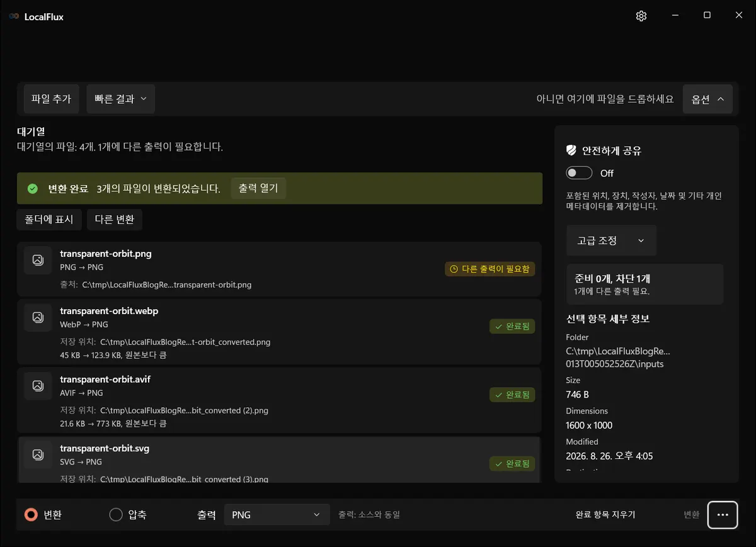Viewport: 756px width, 547px height.
Task: Click the image icon for transparent-orbit.webp
Action: (x=38, y=317)
